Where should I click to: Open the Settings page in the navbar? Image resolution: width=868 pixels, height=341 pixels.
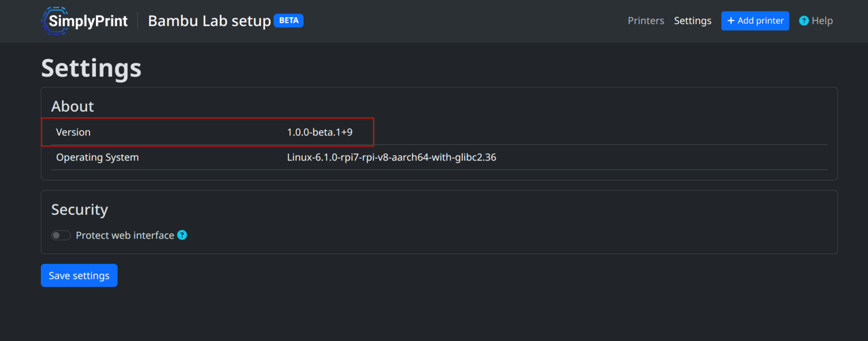pos(692,21)
